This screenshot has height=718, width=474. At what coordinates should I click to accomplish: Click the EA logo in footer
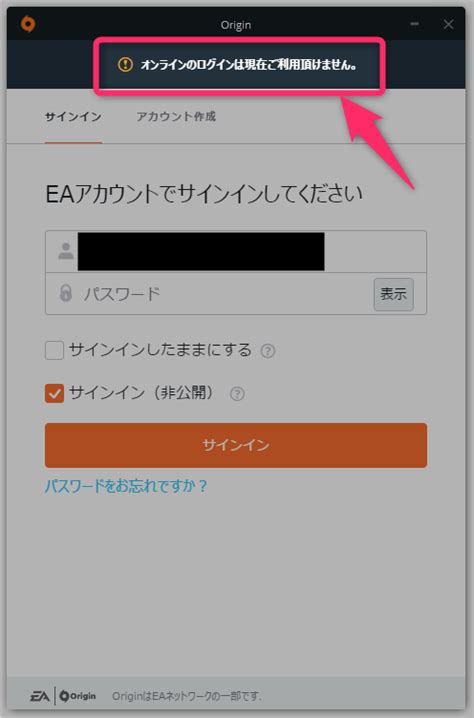pyautogui.click(x=40, y=696)
